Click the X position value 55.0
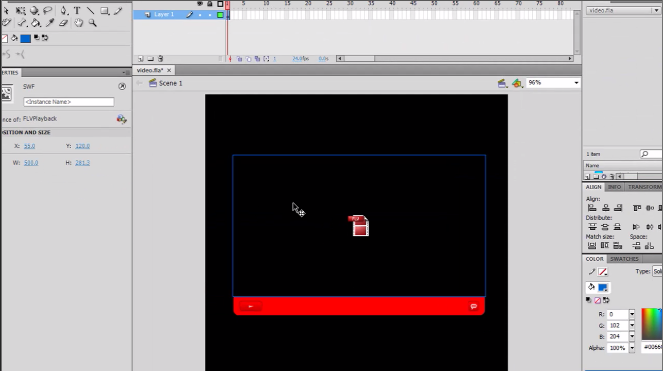Image resolution: width=663 pixels, height=371 pixels. click(x=30, y=146)
